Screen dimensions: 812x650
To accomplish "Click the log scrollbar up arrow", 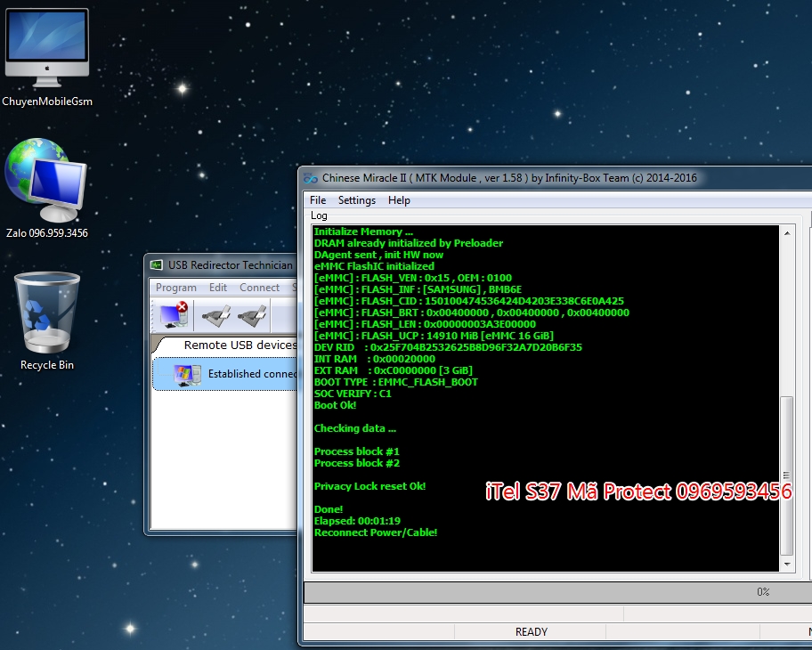I will [x=787, y=233].
